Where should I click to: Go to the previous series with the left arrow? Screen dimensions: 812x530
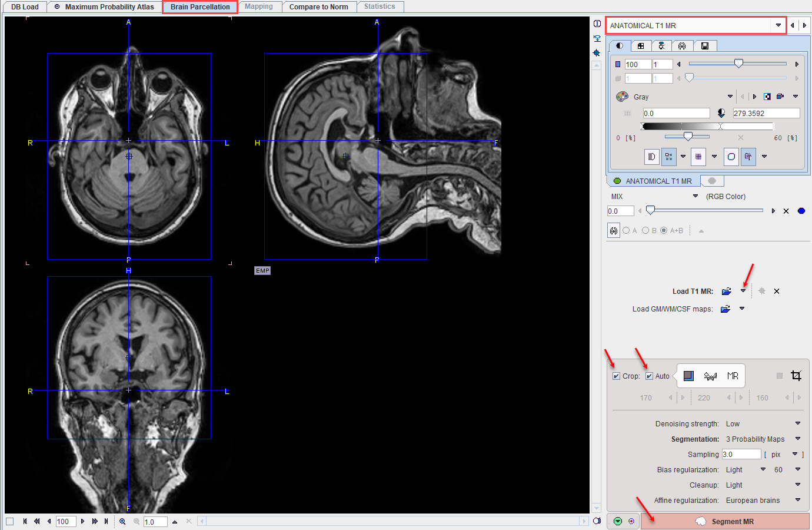[793, 25]
